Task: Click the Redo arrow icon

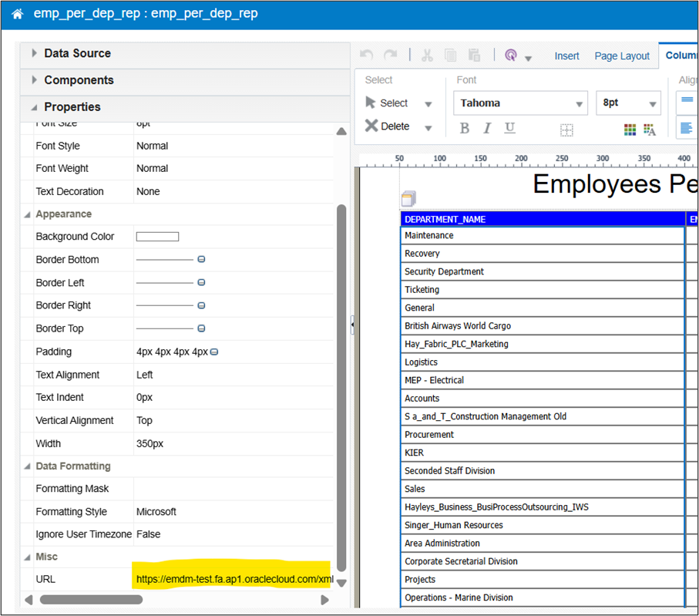Action: 391,55
